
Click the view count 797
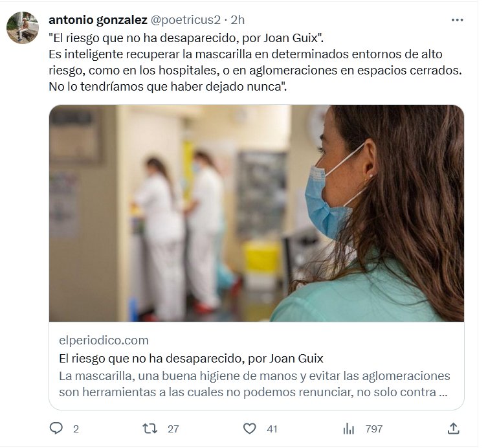coord(374,429)
